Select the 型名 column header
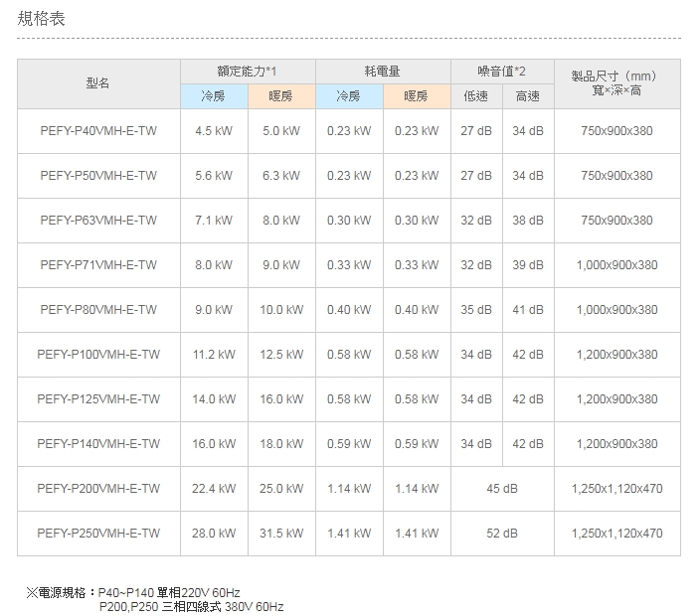Screen dimensions: 700x616 98,84
